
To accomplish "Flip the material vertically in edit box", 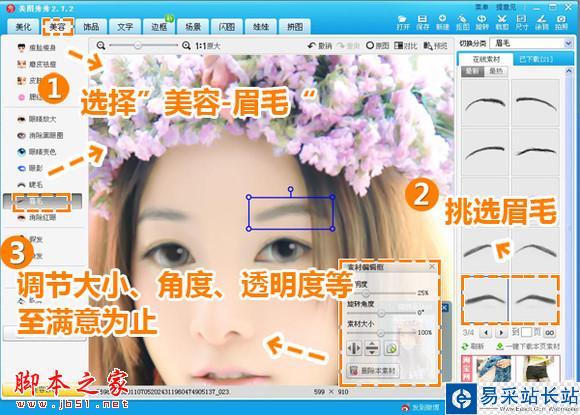I will tap(372, 348).
